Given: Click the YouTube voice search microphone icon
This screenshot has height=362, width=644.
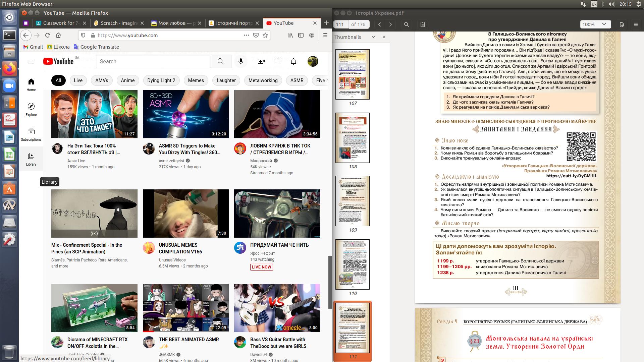Looking at the screenshot, I should pos(240,61).
